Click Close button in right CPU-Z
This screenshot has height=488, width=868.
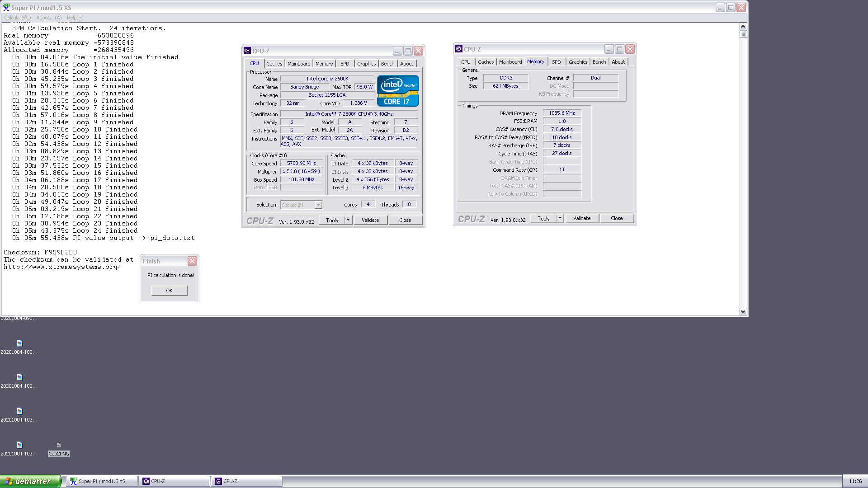click(x=617, y=218)
